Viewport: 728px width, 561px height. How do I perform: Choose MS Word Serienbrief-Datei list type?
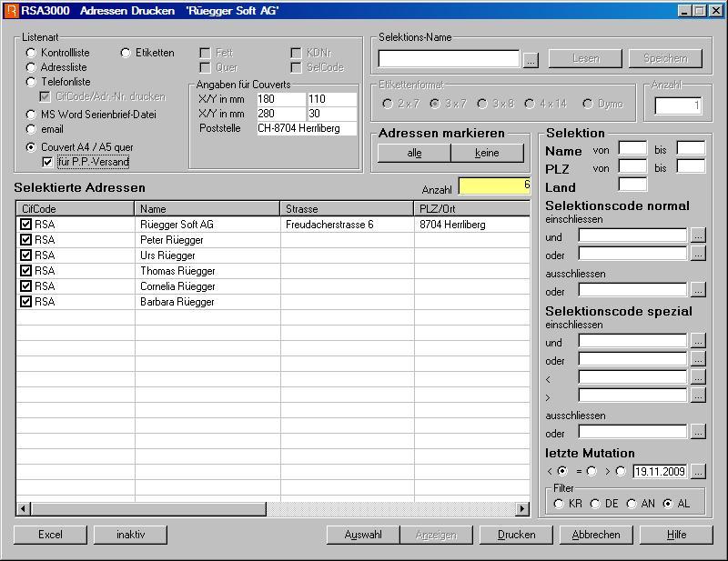tap(32, 115)
